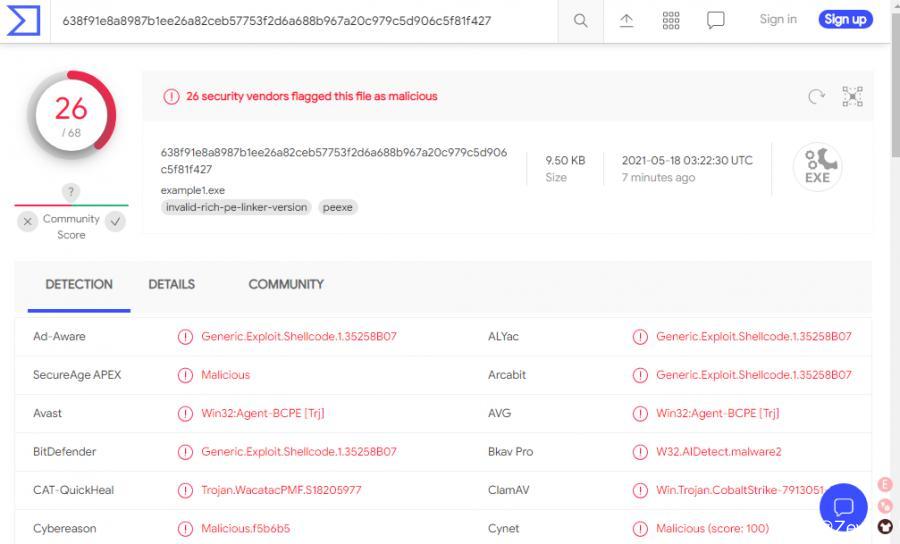The image size is (900, 544).
Task: Select the DETECTION tab
Action: 79,284
